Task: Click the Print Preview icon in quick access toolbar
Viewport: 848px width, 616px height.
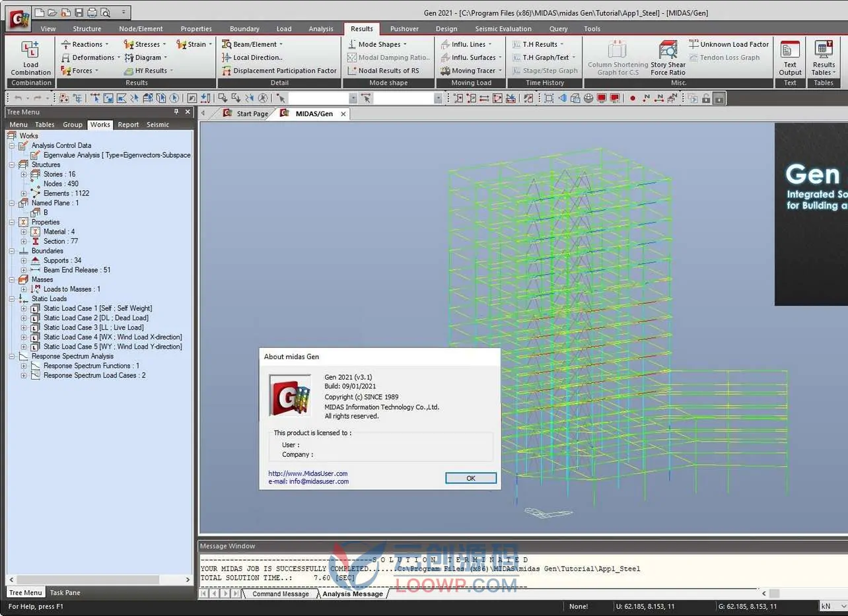Action: pyautogui.click(x=104, y=13)
